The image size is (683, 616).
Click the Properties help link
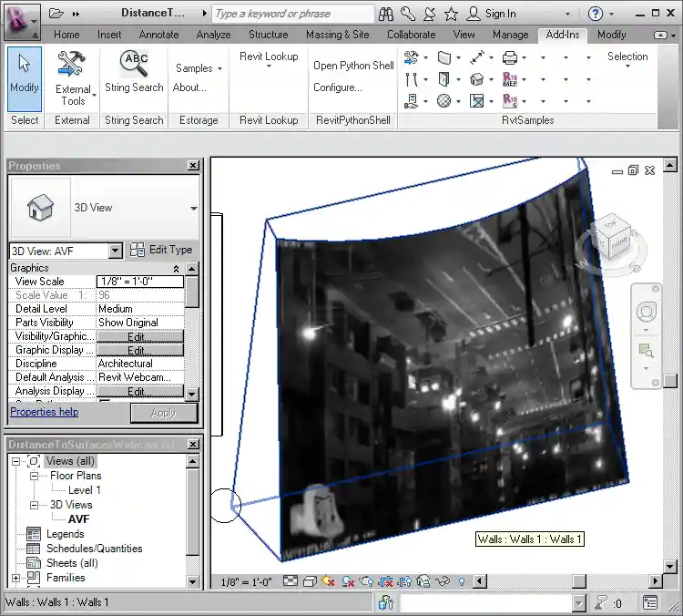tap(44, 412)
